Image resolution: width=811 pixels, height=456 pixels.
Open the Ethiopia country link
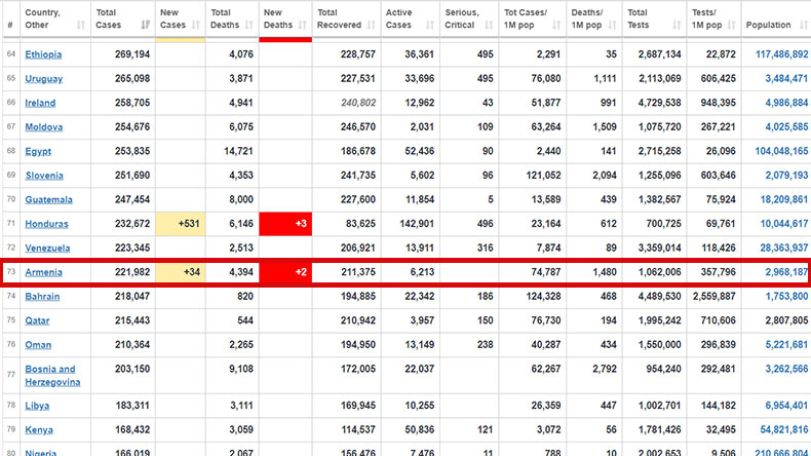43,54
